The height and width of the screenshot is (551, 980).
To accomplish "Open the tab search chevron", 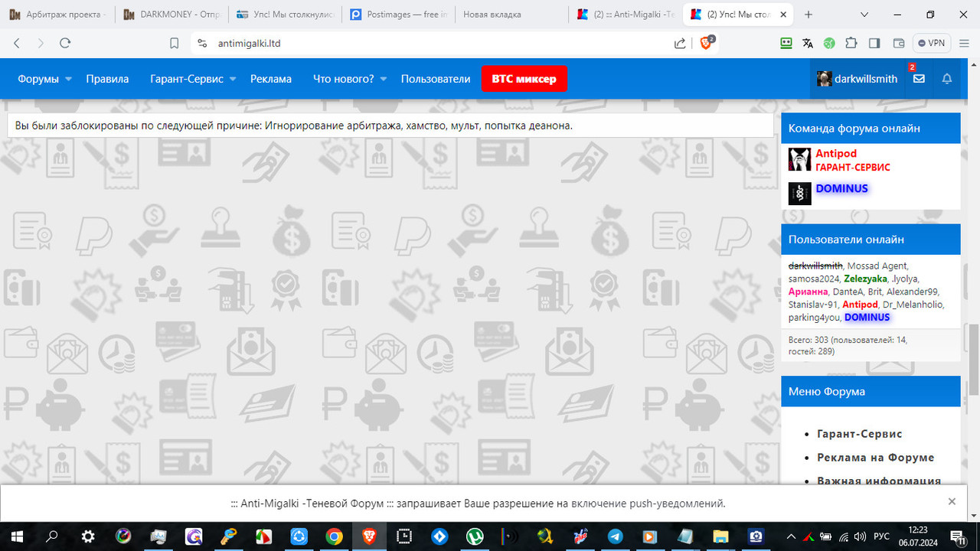I will click(864, 15).
